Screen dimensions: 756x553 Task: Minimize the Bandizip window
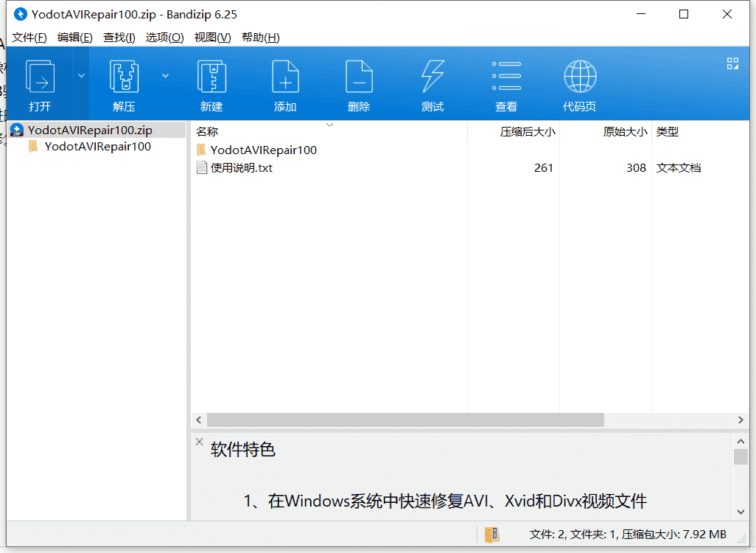(641, 14)
